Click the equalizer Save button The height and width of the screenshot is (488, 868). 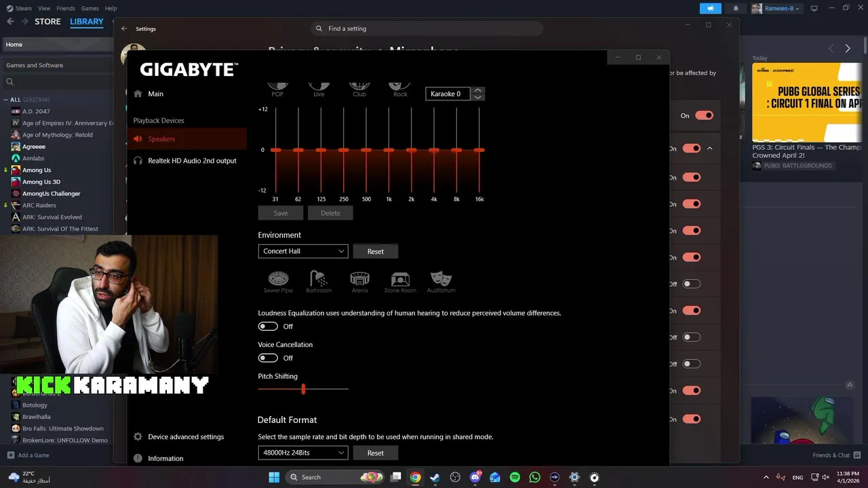pyautogui.click(x=281, y=213)
